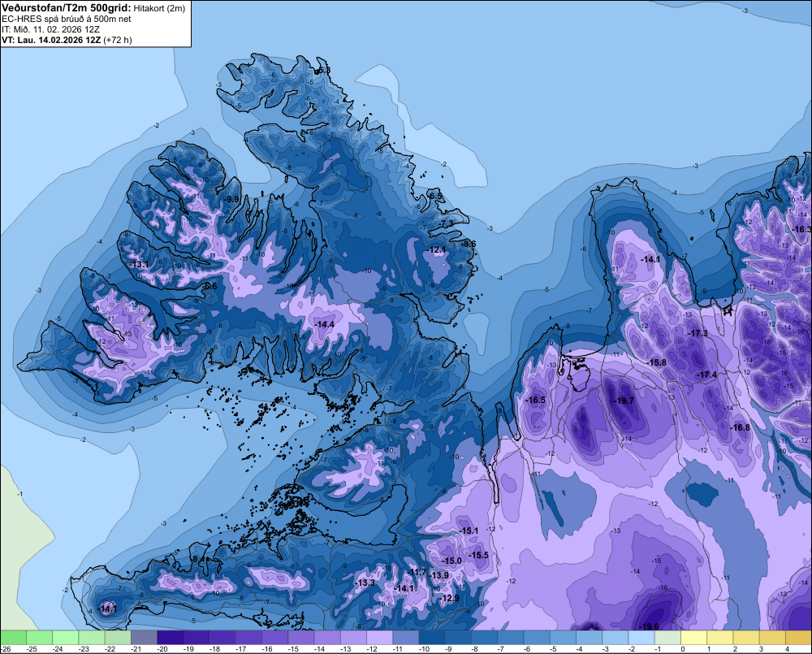Select the legend swatch labeled -3
This screenshot has width=812, height=654.
(x=615, y=637)
